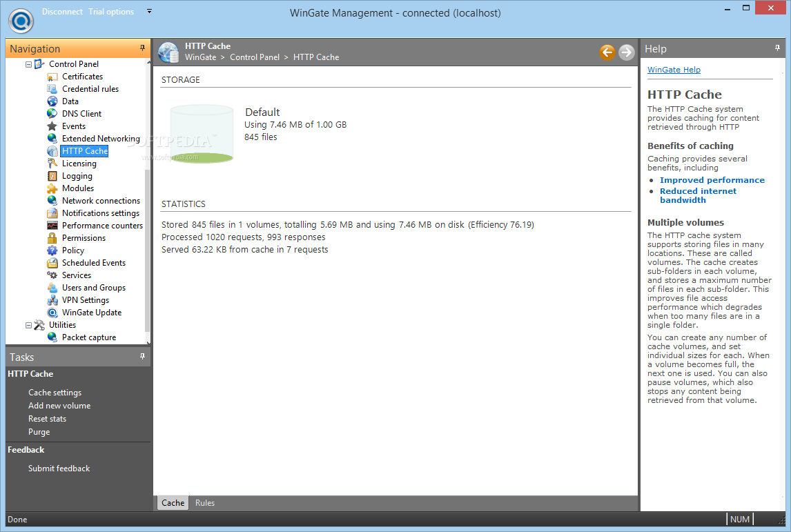The width and height of the screenshot is (791, 532).
Task: Choose Add new volume task
Action: tap(59, 406)
